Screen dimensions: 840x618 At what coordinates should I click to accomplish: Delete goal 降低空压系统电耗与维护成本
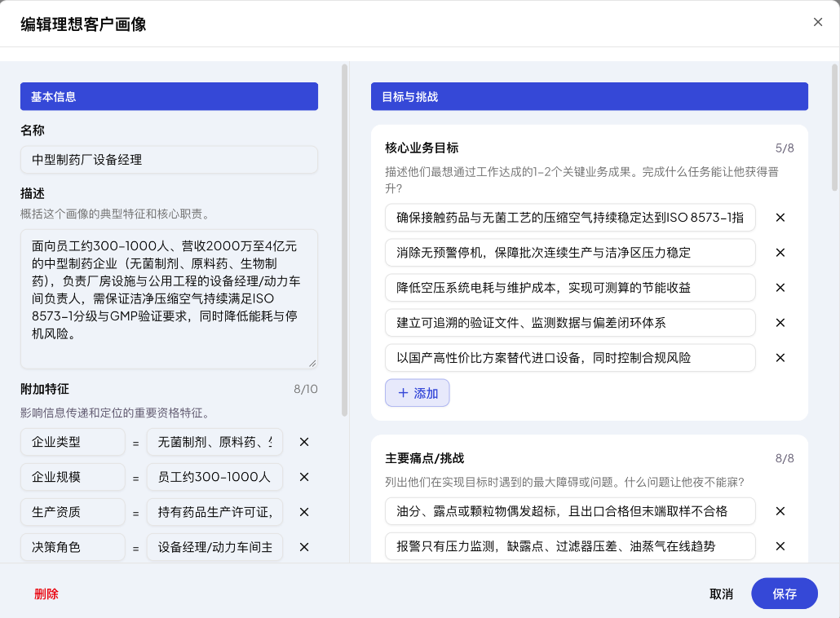pyautogui.click(x=780, y=288)
